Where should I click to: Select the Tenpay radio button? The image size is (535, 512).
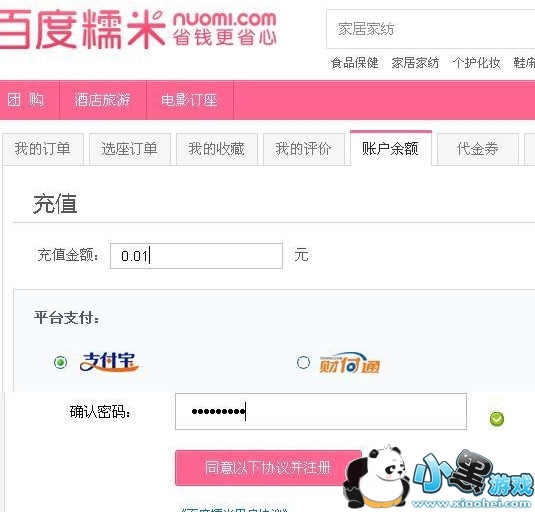coord(303,362)
